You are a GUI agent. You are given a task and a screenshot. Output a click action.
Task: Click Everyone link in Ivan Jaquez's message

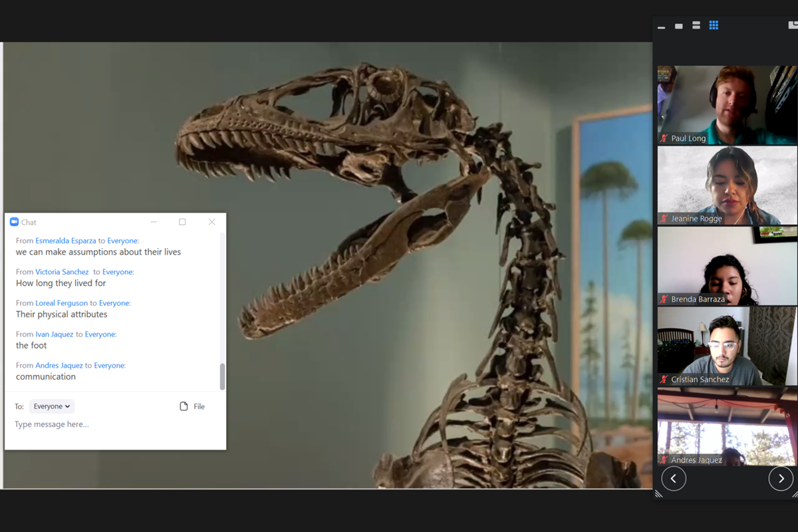(x=100, y=334)
